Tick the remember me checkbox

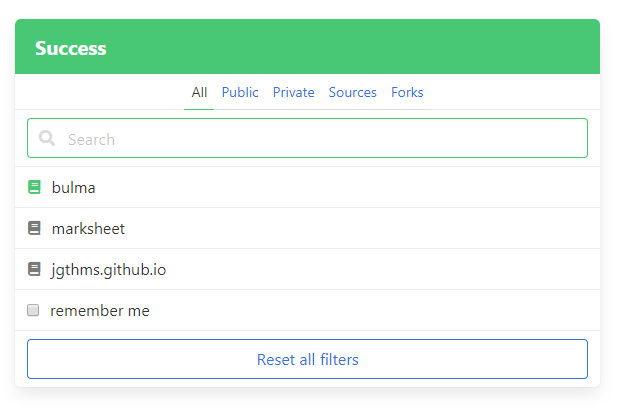point(33,310)
